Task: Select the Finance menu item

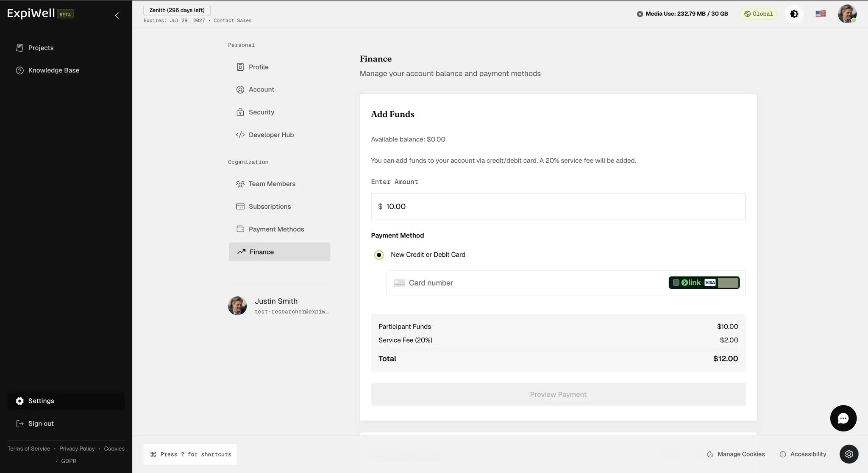Action: pyautogui.click(x=279, y=252)
